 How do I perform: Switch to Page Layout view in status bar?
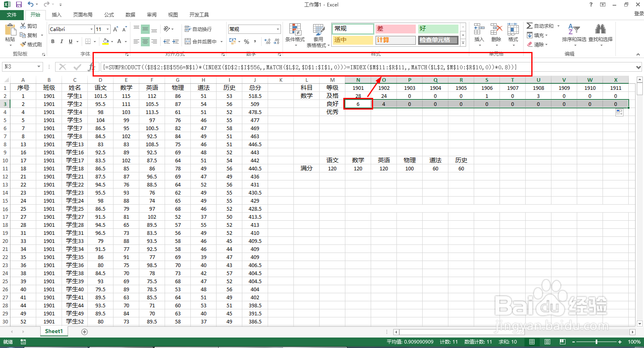point(547,342)
